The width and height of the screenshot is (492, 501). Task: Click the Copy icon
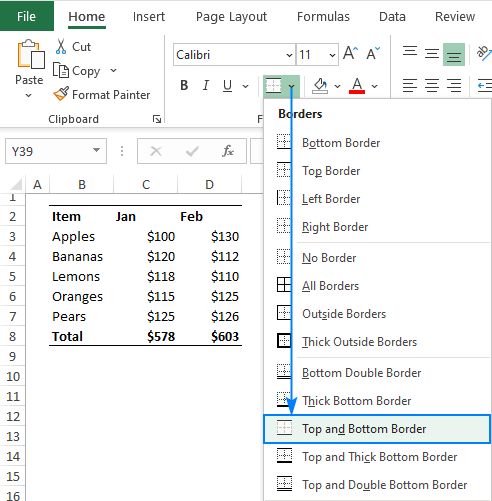[61, 70]
